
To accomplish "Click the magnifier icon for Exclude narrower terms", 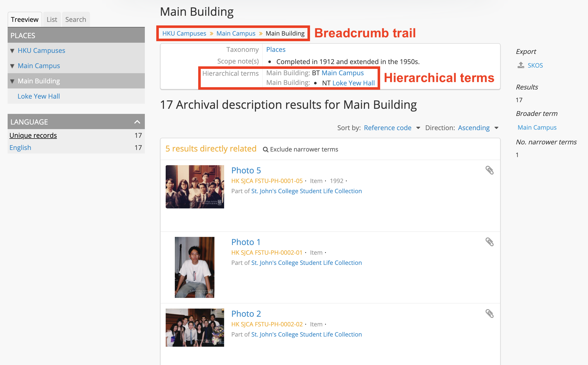I will pos(265,149).
